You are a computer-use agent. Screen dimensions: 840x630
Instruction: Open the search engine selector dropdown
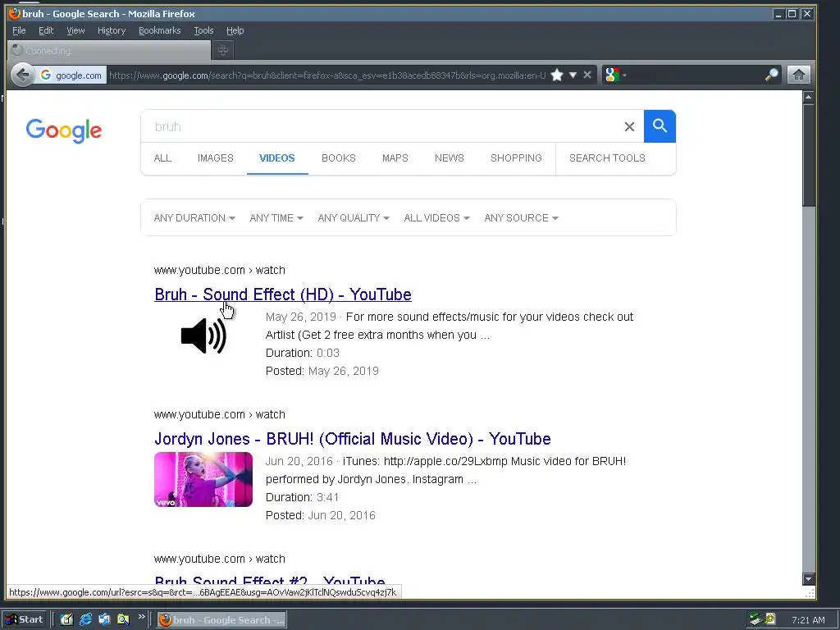(615, 75)
